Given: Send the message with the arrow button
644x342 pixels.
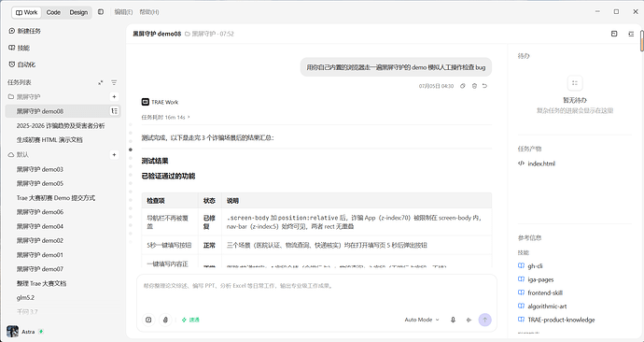Looking at the screenshot, I should (x=484, y=320).
